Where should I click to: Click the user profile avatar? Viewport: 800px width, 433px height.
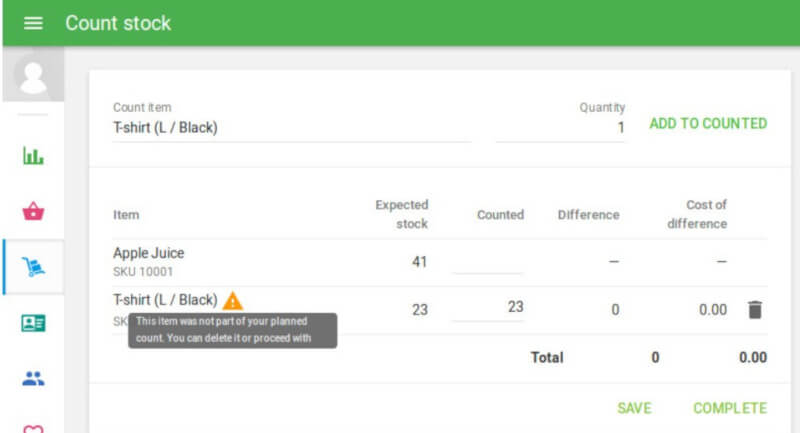[33, 76]
